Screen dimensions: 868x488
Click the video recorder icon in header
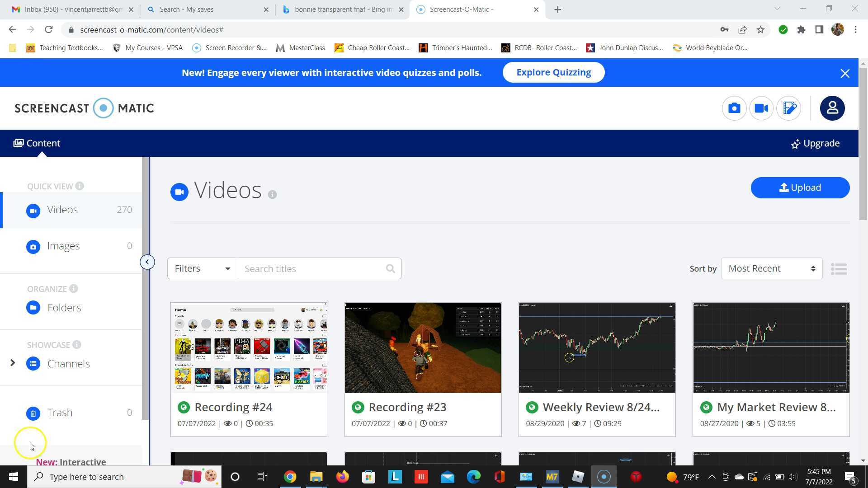[x=761, y=108]
